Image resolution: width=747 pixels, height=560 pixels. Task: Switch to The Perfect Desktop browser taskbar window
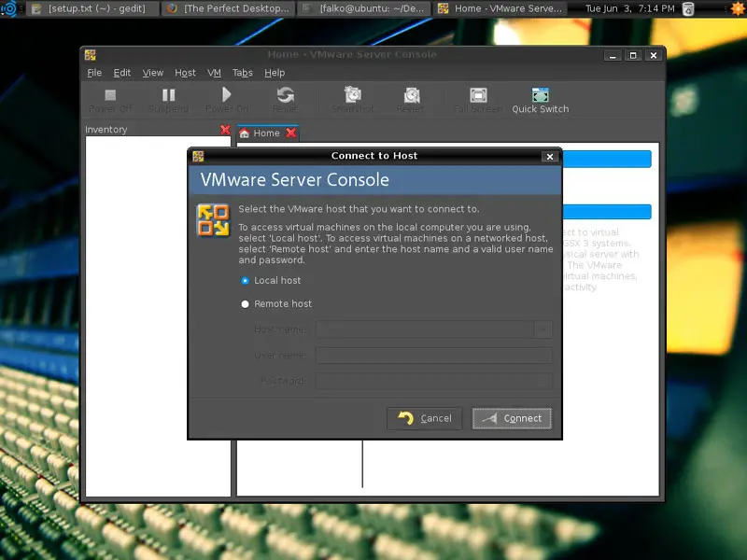click(228, 8)
